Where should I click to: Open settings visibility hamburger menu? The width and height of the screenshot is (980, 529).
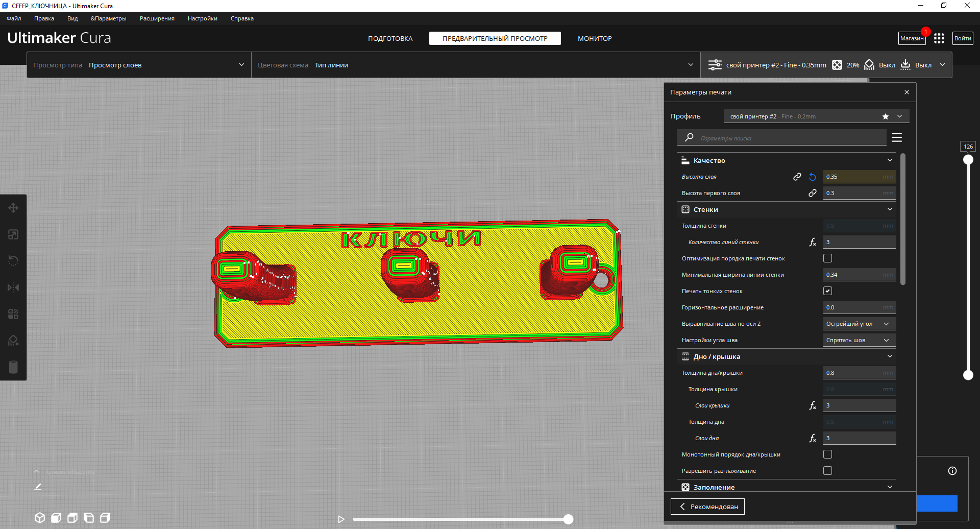897,138
